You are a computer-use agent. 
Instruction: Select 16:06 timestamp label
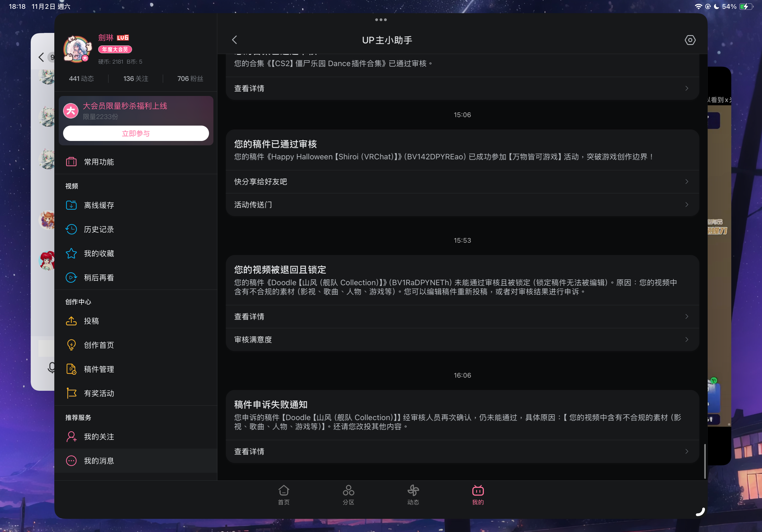(462, 375)
